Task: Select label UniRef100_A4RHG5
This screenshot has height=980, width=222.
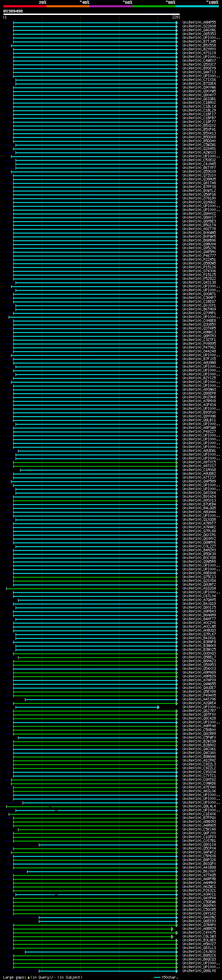Action: click(199, 825)
